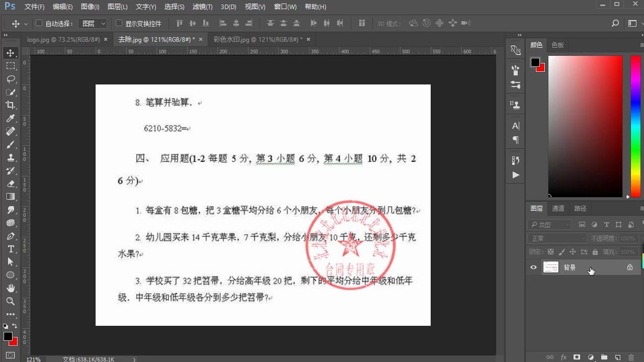This screenshot has height=362, width=644.
Task: Click the black foreground swatch in Color panel
Action: point(535,63)
